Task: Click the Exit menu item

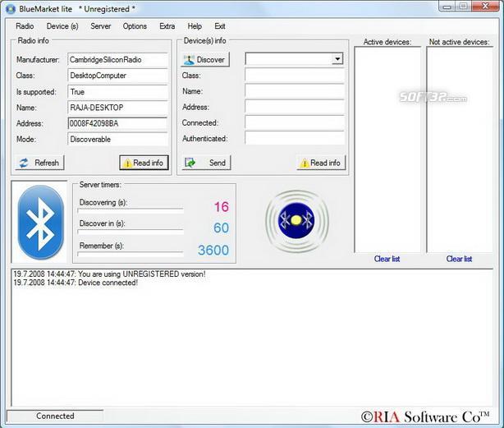Action: pos(220,26)
